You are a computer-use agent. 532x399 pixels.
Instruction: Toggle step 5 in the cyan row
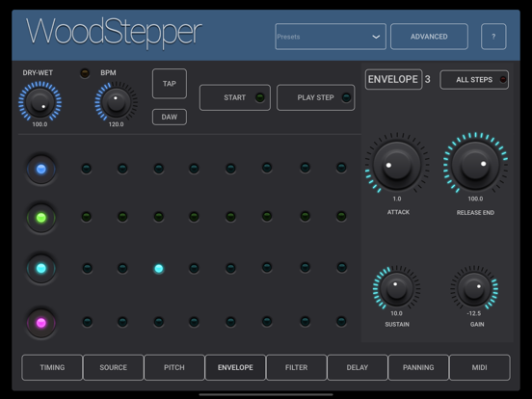point(230,268)
